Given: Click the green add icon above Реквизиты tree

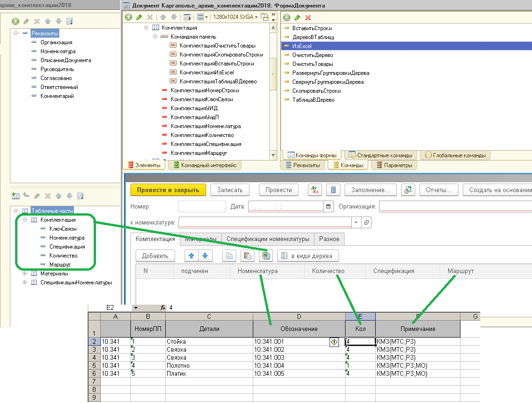Looking at the screenshot, I should coord(16,21).
